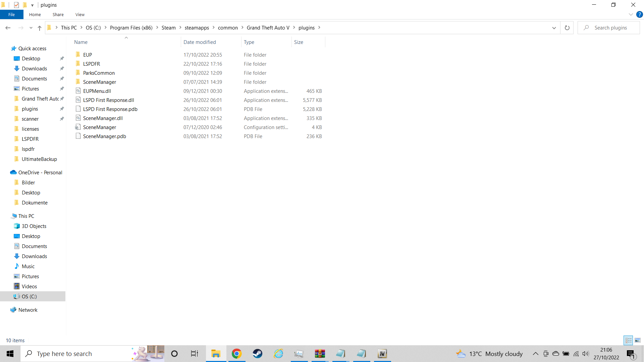Switch to large icons view button

[638, 340]
